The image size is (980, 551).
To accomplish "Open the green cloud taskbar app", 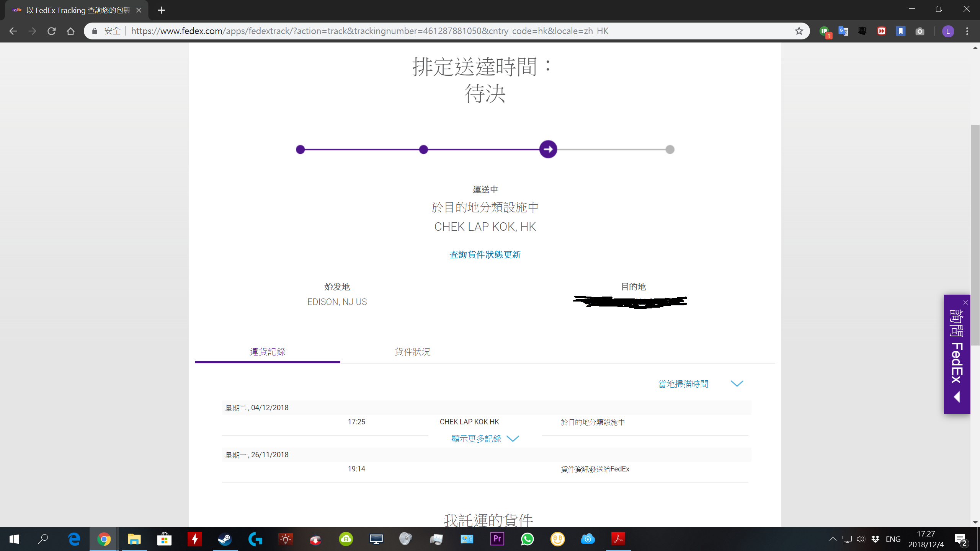I will (x=346, y=539).
